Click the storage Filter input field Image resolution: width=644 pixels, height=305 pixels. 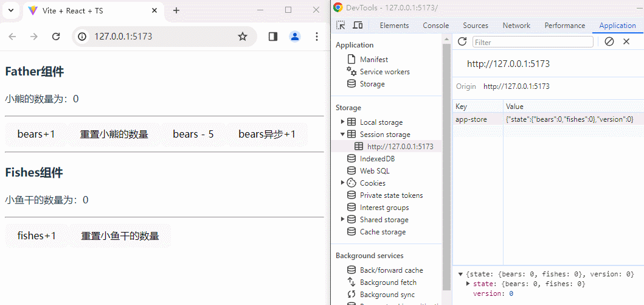[x=533, y=42]
